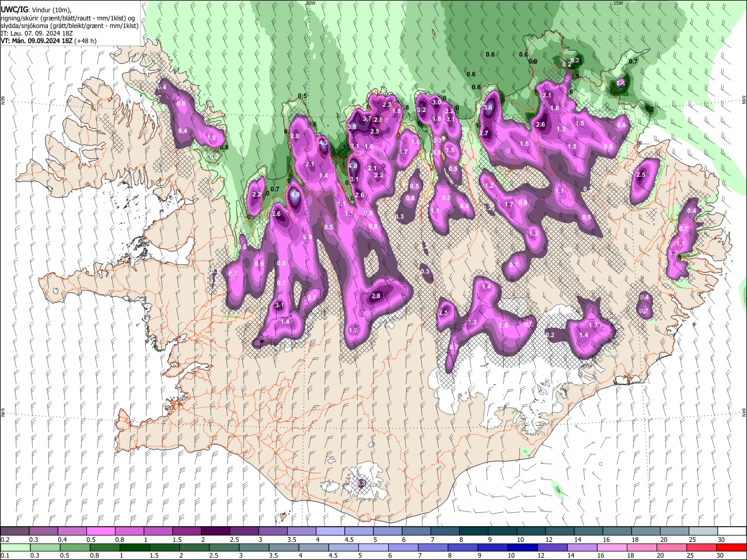Click the '30' label in the upper legend row
The width and height of the screenshot is (747, 560).
point(721,540)
